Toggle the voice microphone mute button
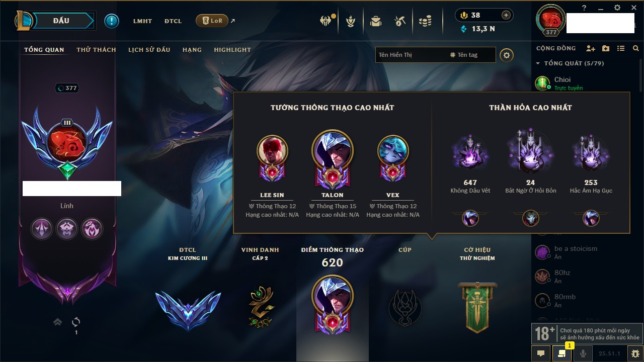This screenshot has height=362, width=644. click(x=583, y=353)
